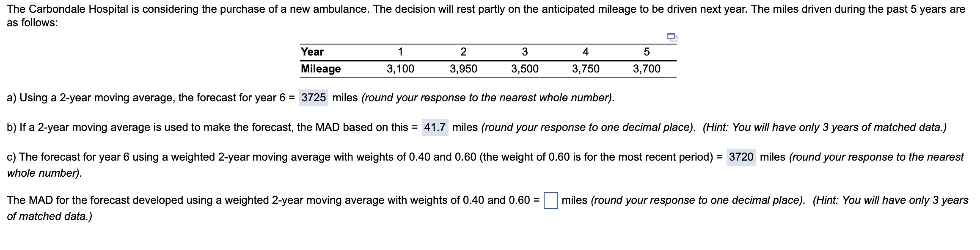Click the column header labeled 5
The image size is (980, 250).
(x=646, y=52)
